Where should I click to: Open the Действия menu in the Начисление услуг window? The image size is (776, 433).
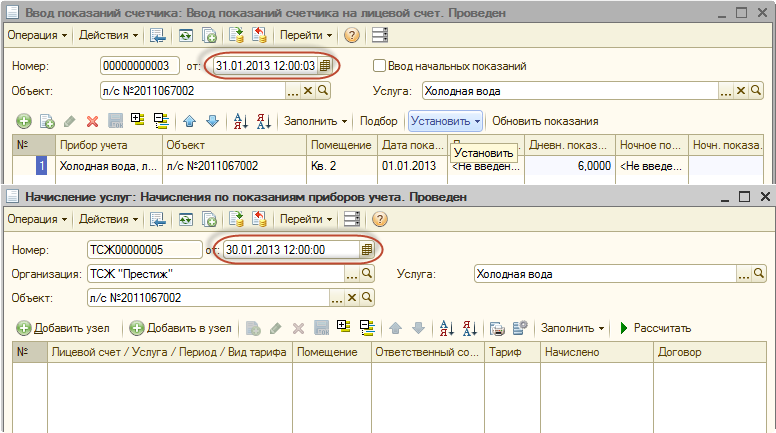[x=108, y=219]
